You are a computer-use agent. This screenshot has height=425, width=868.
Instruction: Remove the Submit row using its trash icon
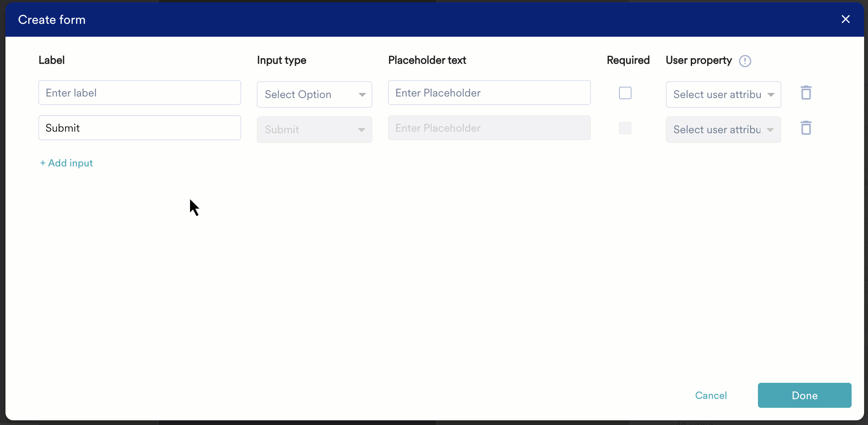pyautogui.click(x=806, y=128)
